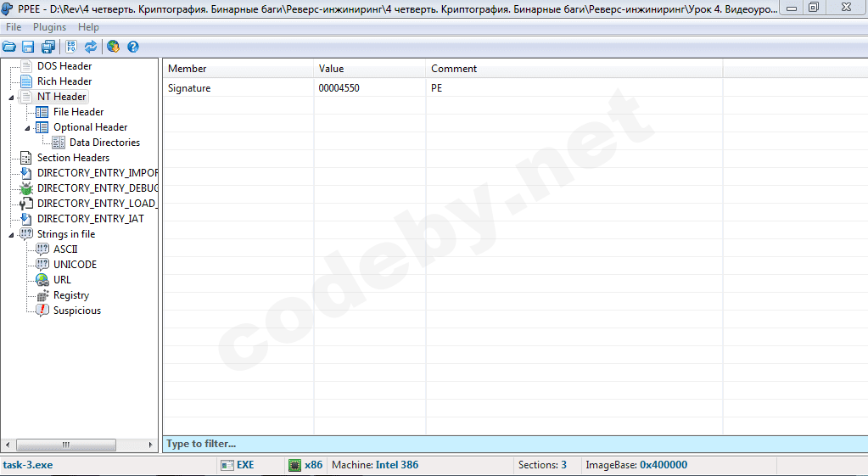Screen dimensions: 868x476
Task: Select Optional Header in the tree
Action: pyautogui.click(x=90, y=127)
